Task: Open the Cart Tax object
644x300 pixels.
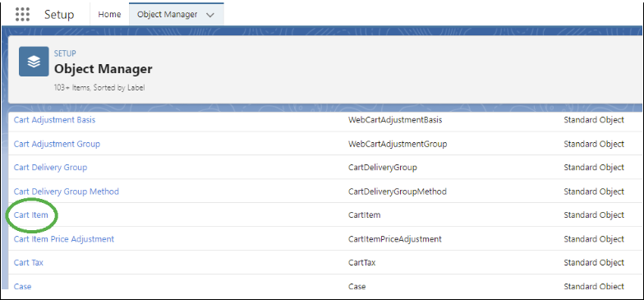Action: [29, 263]
